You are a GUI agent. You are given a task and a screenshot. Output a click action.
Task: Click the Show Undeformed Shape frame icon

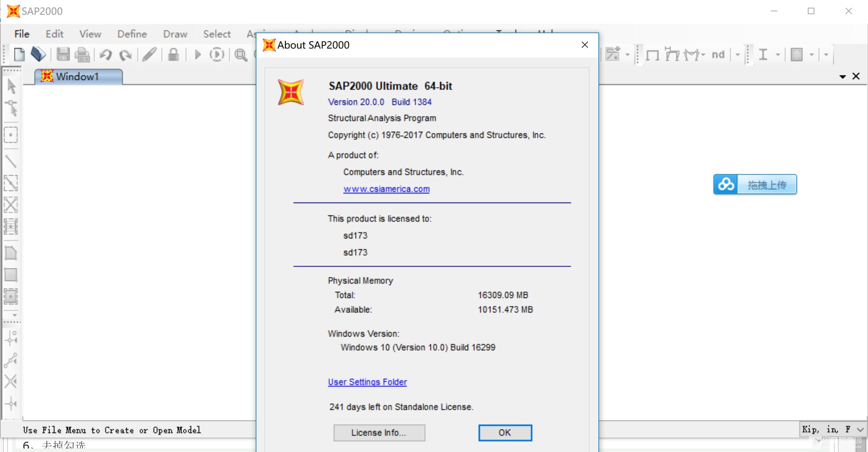[653, 55]
